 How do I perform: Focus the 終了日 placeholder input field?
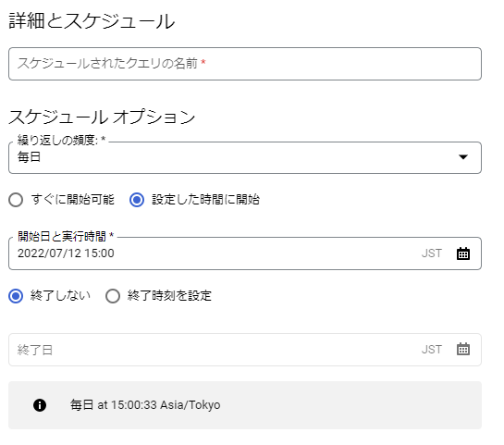tap(245, 350)
